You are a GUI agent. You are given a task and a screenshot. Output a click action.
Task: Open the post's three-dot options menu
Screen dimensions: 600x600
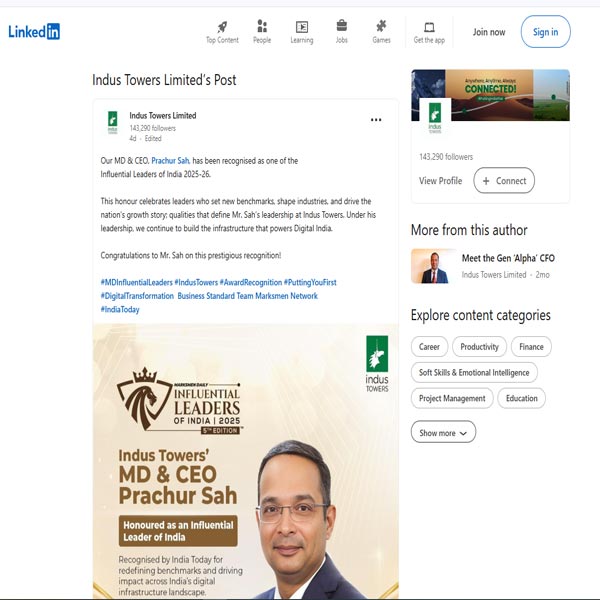tap(376, 120)
